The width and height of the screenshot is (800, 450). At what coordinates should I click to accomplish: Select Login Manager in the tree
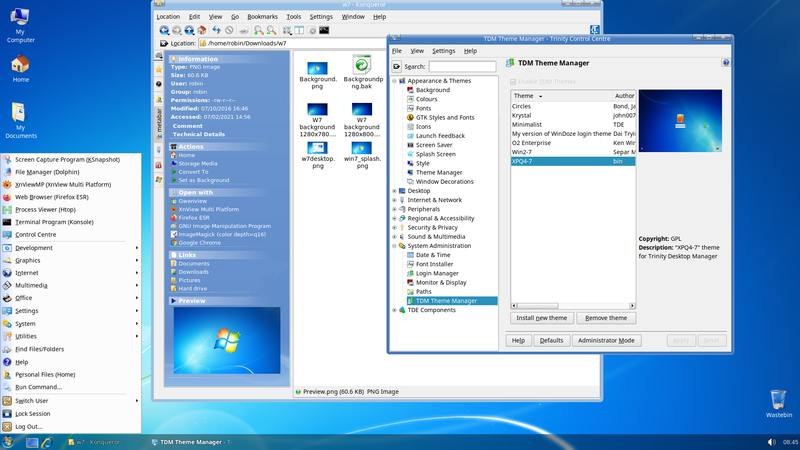click(x=437, y=273)
